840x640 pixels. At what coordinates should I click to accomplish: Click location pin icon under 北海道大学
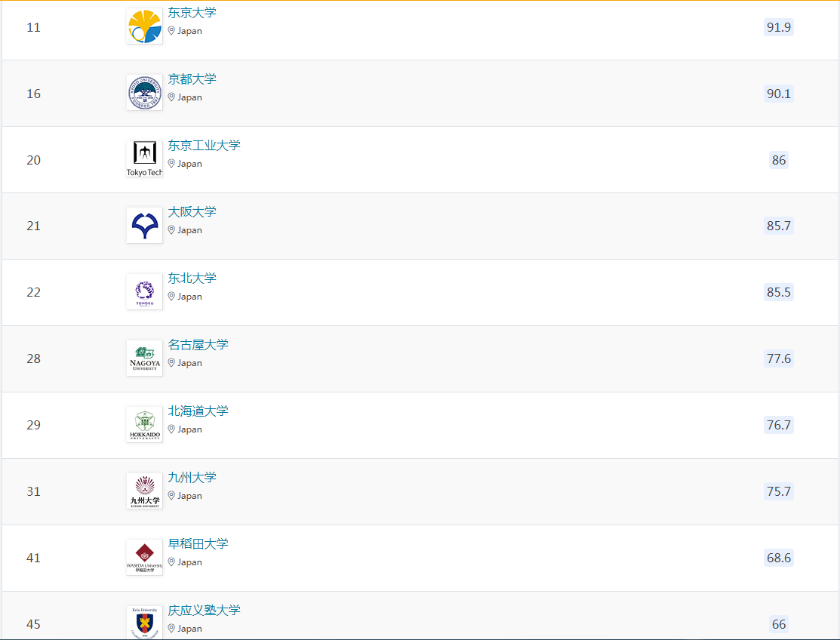click(171, 429)
